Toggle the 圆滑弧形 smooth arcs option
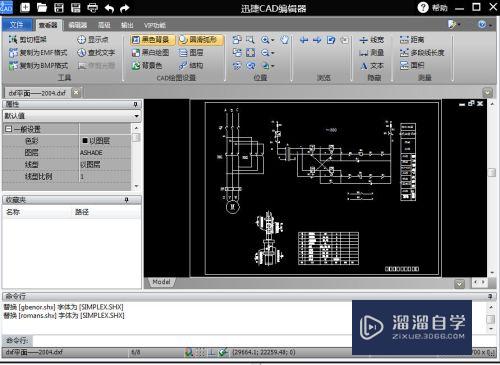 (x=200, y=40)
